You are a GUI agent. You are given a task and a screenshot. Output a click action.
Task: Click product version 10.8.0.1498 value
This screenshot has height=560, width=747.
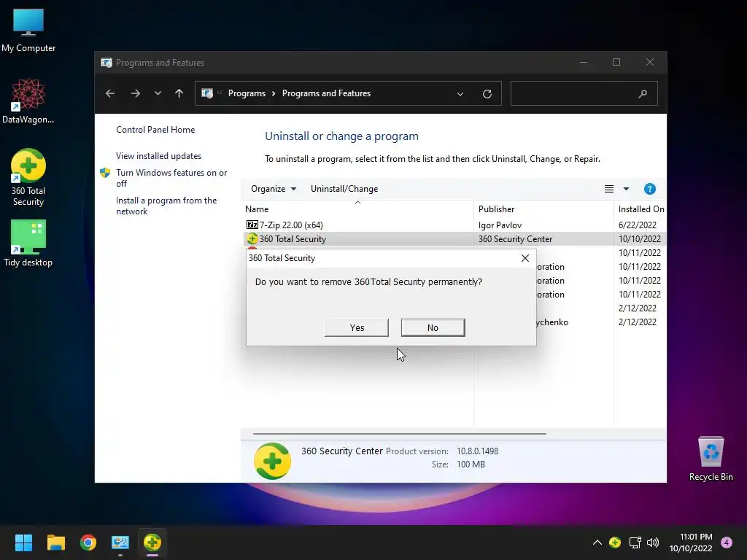(x=477, y=451)
